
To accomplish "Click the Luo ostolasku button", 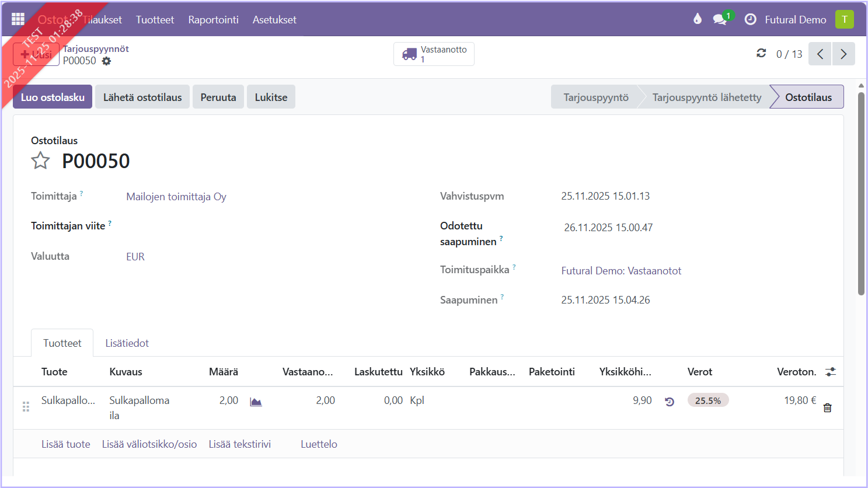I will click(x=53, y=97).
